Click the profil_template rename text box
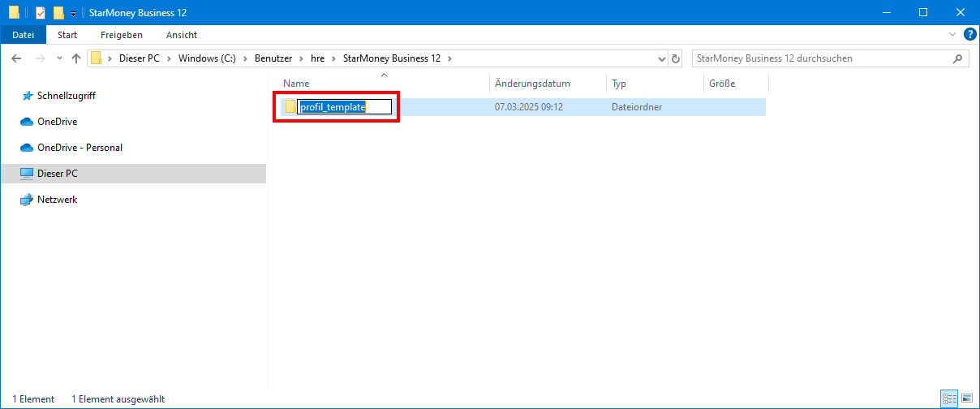This screenshot has height=409, width=980. pyautogui.click(x=345, y=106)
